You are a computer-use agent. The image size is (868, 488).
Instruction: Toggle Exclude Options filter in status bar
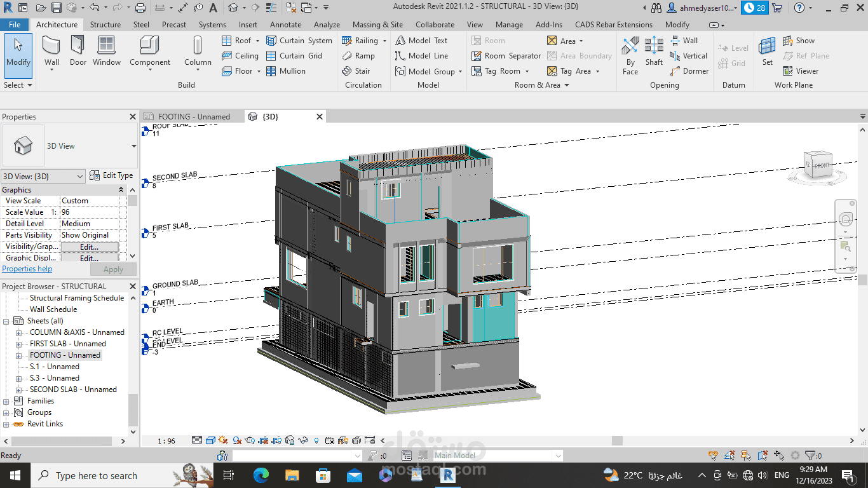(762, 455)
